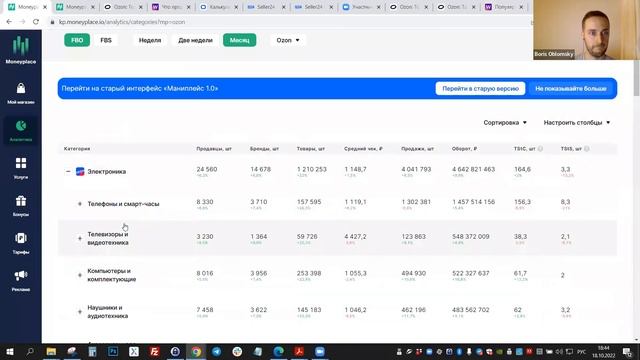The image size is (640, 360).
Task: Click the Moneyplace logo in the sidebar
Action: click(20, 50)
